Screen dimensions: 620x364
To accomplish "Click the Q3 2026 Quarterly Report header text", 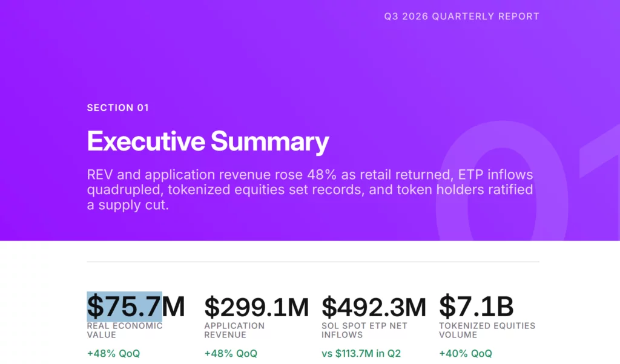I will (461, 16).
